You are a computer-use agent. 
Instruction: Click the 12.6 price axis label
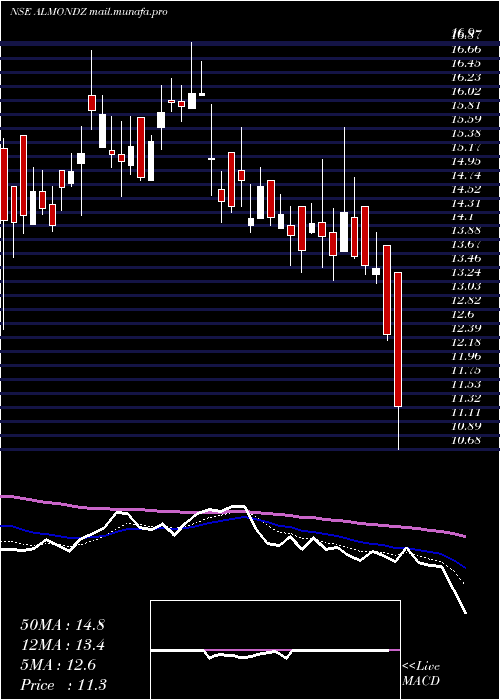462,314
